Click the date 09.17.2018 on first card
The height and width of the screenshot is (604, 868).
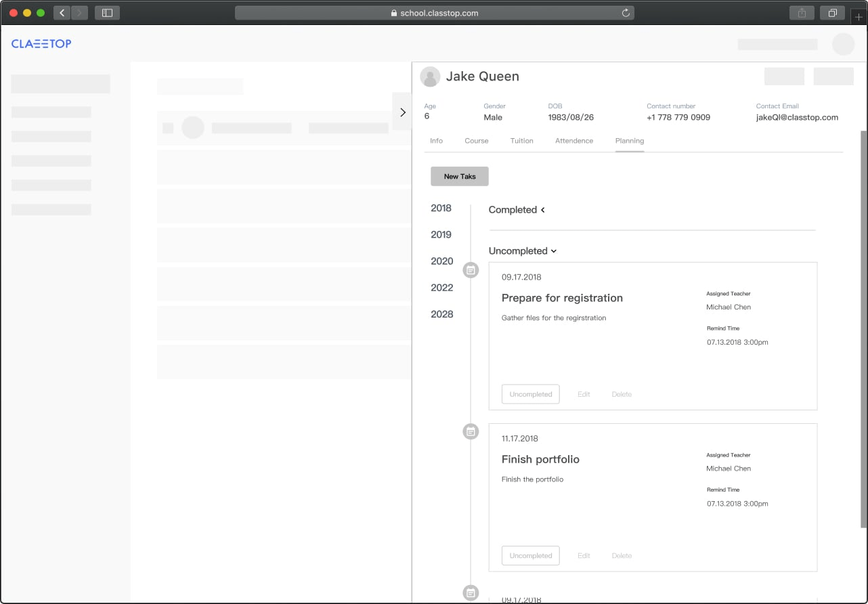pyautogui.click(x=521, y=277)
